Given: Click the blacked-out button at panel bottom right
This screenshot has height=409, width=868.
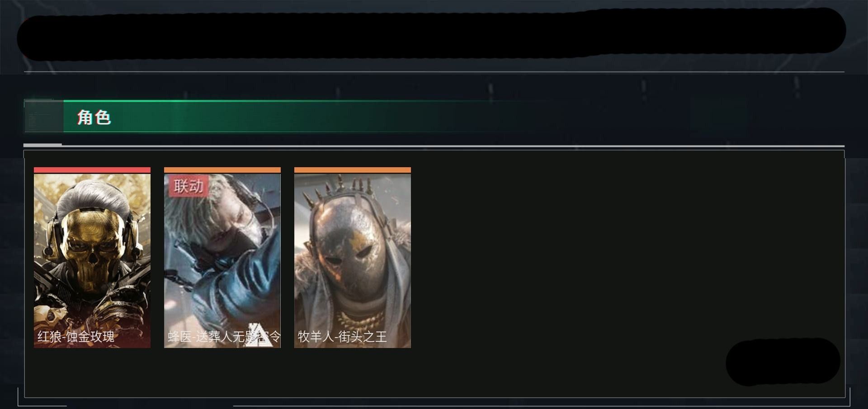Looking at the screenshot, I should tap(783, 362).
